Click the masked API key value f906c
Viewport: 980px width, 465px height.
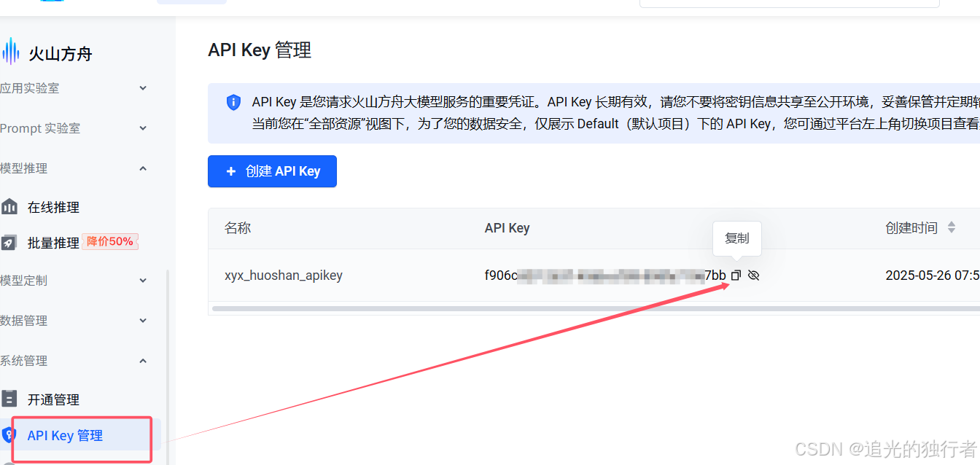(x=605, y=276)
